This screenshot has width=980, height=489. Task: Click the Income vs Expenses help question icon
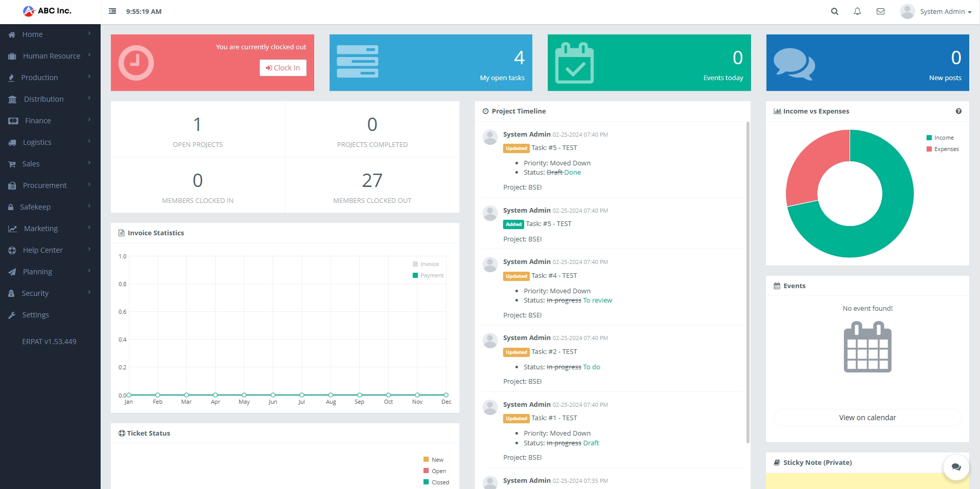click(x=958, y=111)
